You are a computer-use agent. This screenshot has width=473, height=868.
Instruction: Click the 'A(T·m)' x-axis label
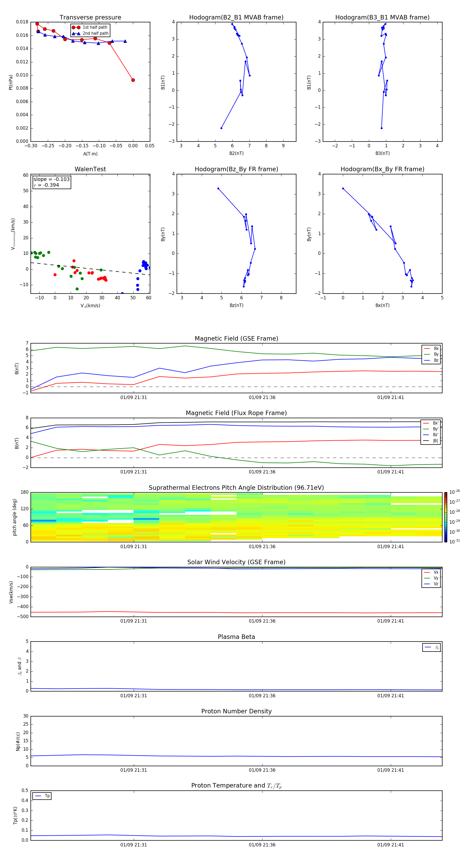(90, 154)
